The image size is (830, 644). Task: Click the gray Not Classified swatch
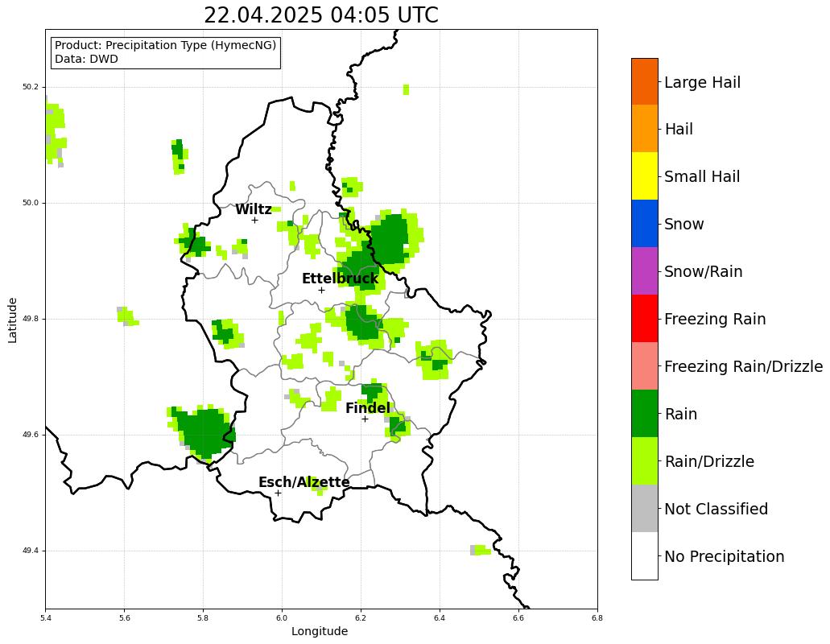tap(645, 509)
